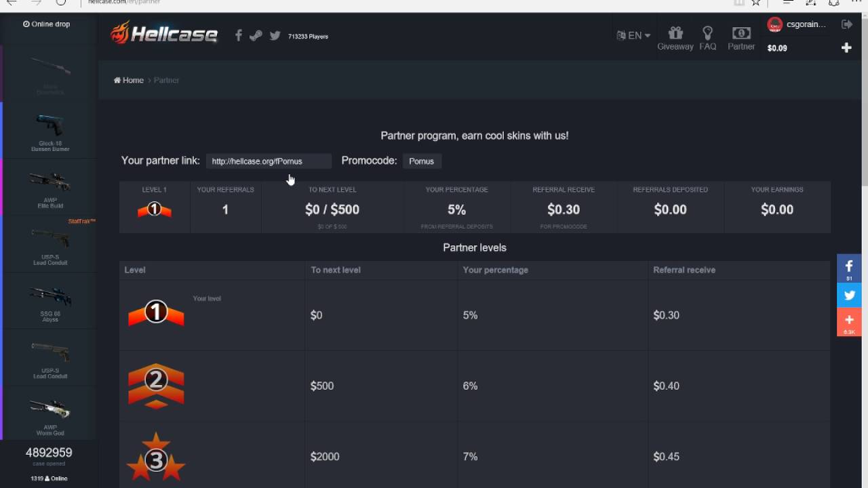Click the Level 3 star badge

156,457
